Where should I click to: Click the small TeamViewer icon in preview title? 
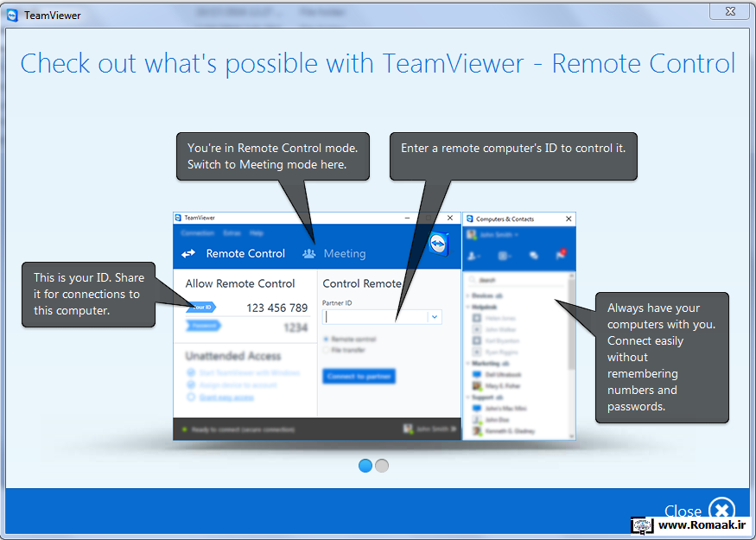178,218
